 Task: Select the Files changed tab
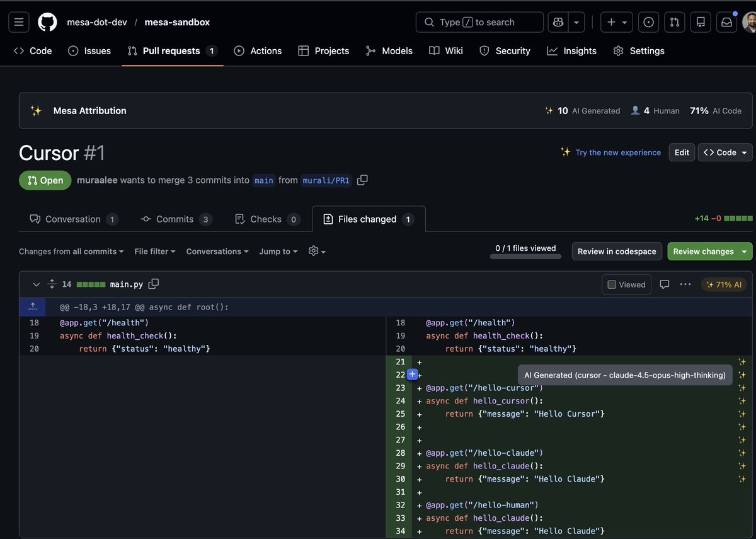369,219
